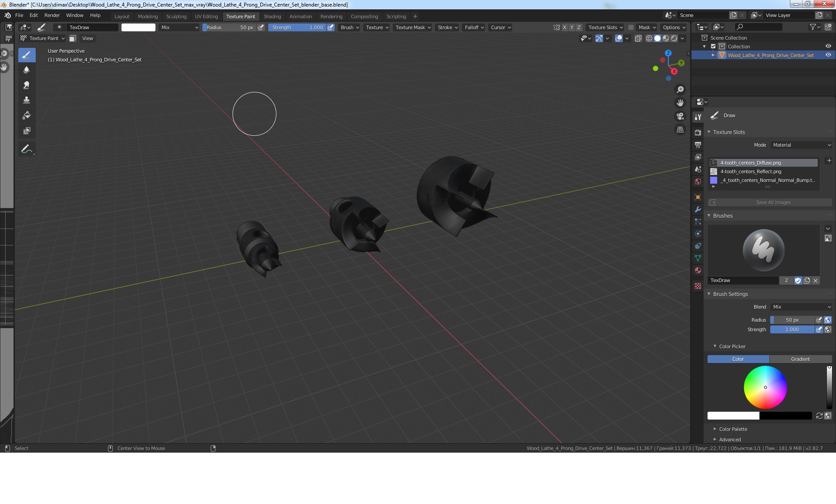Toggle the Mask checkbox in header
Screen dimensions: 836x504
click(630, 27)
